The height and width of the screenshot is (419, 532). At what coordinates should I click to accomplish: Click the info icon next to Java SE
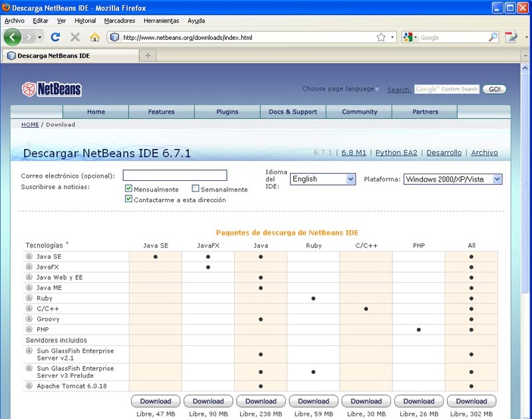[29, 256]
